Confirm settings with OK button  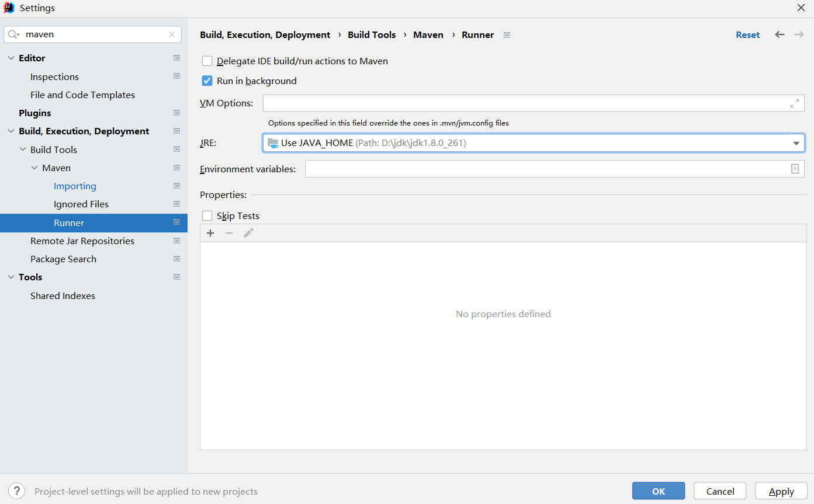point(659,491)
